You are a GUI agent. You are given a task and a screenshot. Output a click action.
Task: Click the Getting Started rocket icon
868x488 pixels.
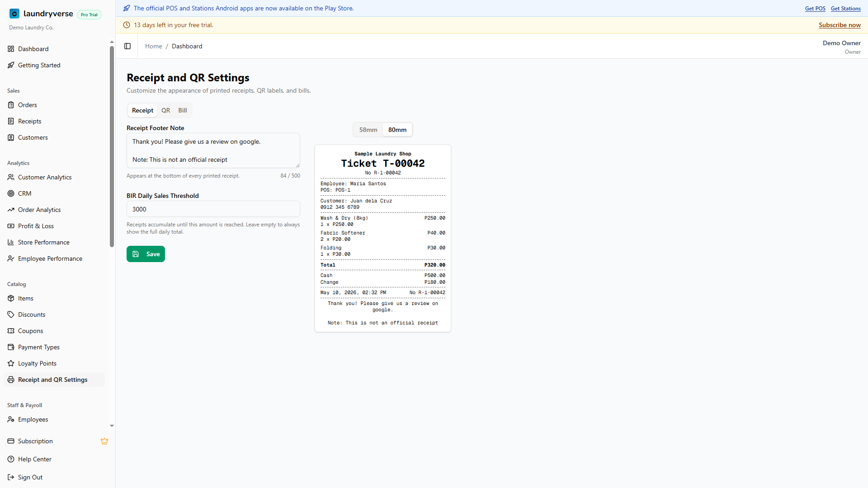(11, 65)
